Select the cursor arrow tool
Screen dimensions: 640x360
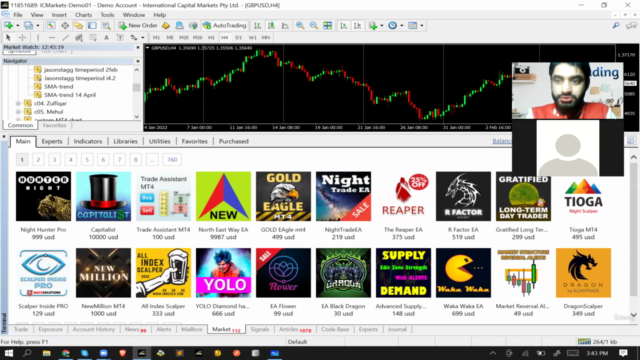click(x=8, y=38)
